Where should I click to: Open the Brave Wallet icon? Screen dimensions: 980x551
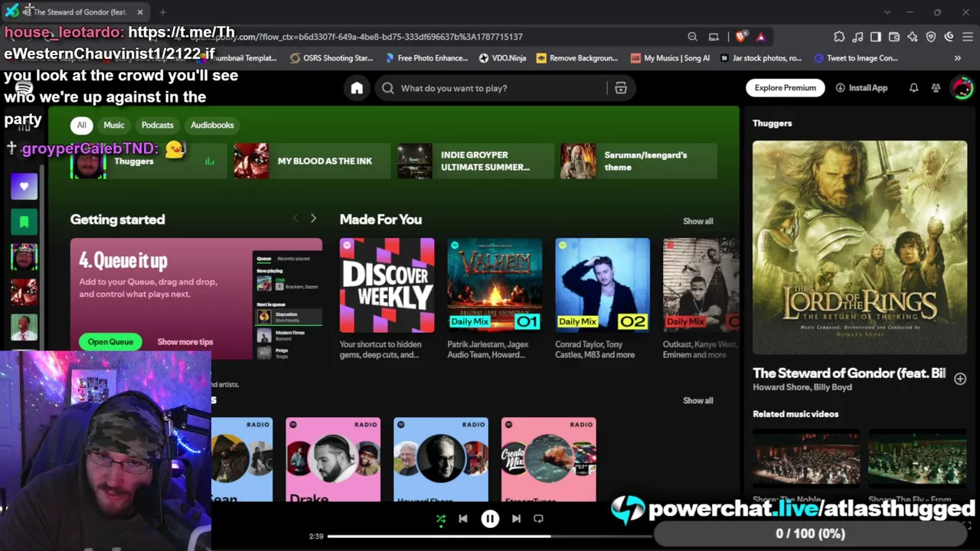coord(894,37)
